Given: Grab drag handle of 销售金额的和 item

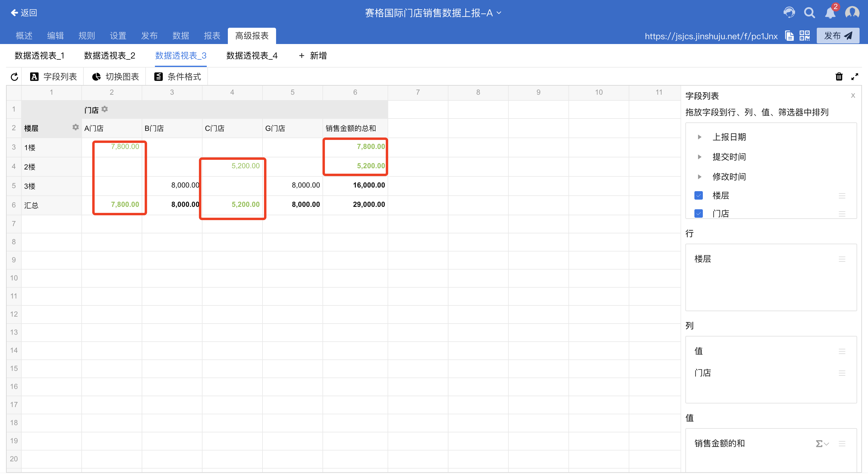Looking at the screenshot, I should pyautogui.click(x=842, y=443).
